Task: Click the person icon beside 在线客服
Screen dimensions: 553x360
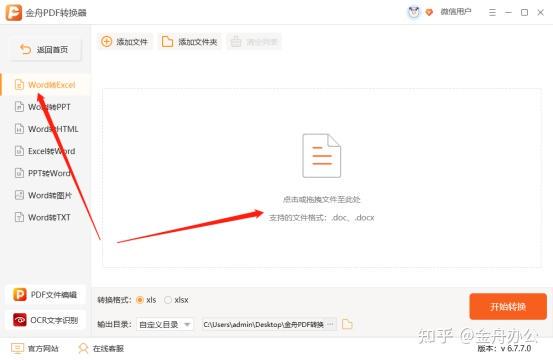Action: coord(83,348)
